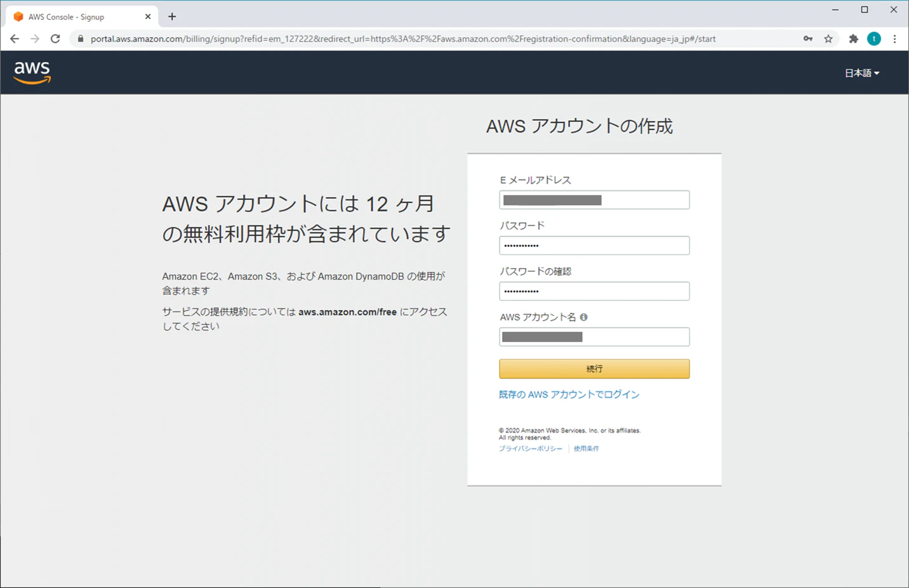Focus the パスワード input field
The height and width of the screenshot is (588, 909).
click(x=594, y=245)
